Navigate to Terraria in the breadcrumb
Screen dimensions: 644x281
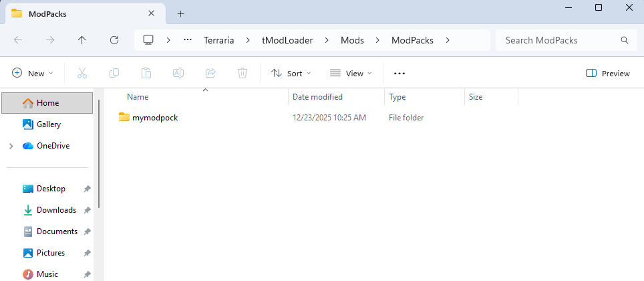click(219, 40)
